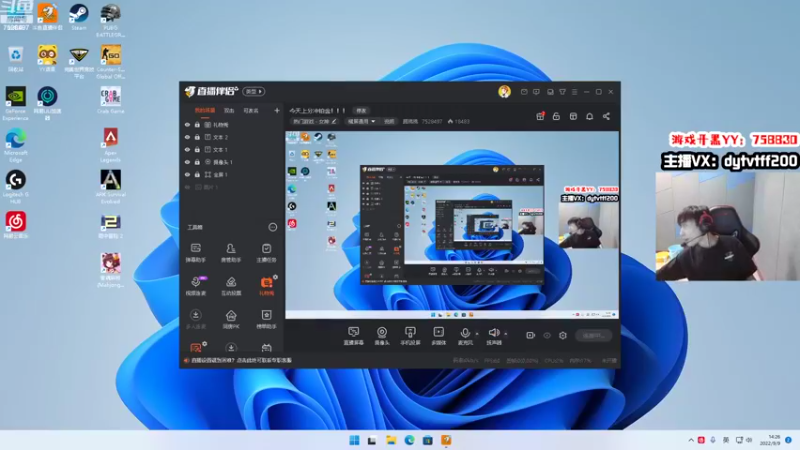
Task: Click the record video icon near settings gear
Action: [531, 335]
